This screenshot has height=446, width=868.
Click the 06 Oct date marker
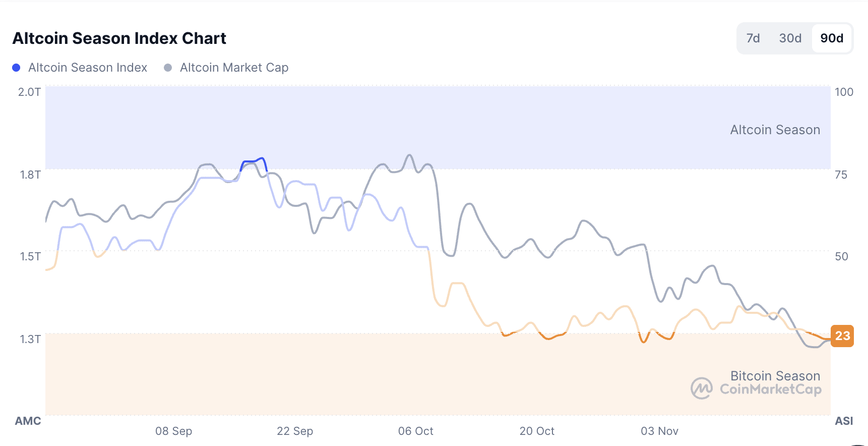coord(416,431)
